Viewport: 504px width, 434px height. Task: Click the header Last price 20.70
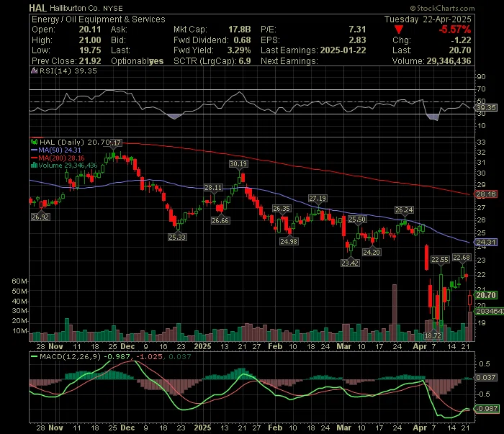click(x=460, y=50)
